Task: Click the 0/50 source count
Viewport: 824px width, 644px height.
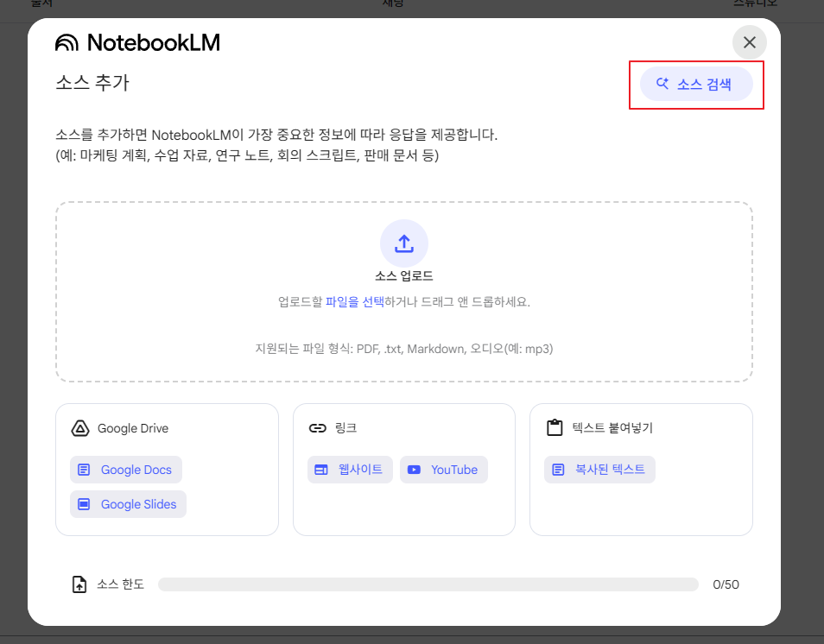Action: point(726,584)
